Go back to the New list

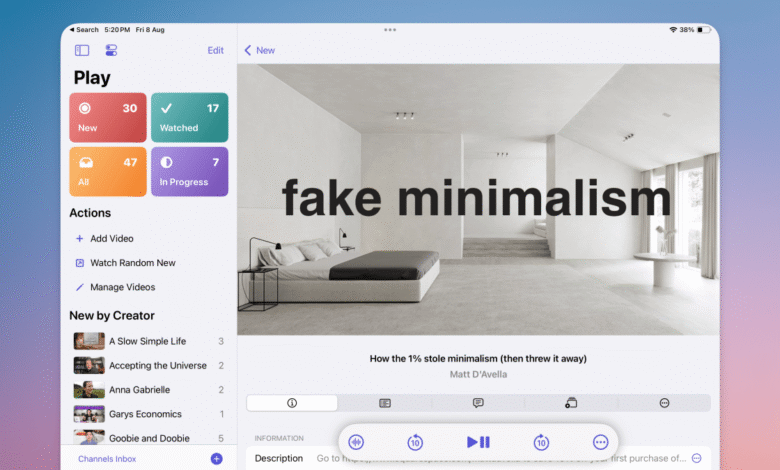(x=259, y=50)
